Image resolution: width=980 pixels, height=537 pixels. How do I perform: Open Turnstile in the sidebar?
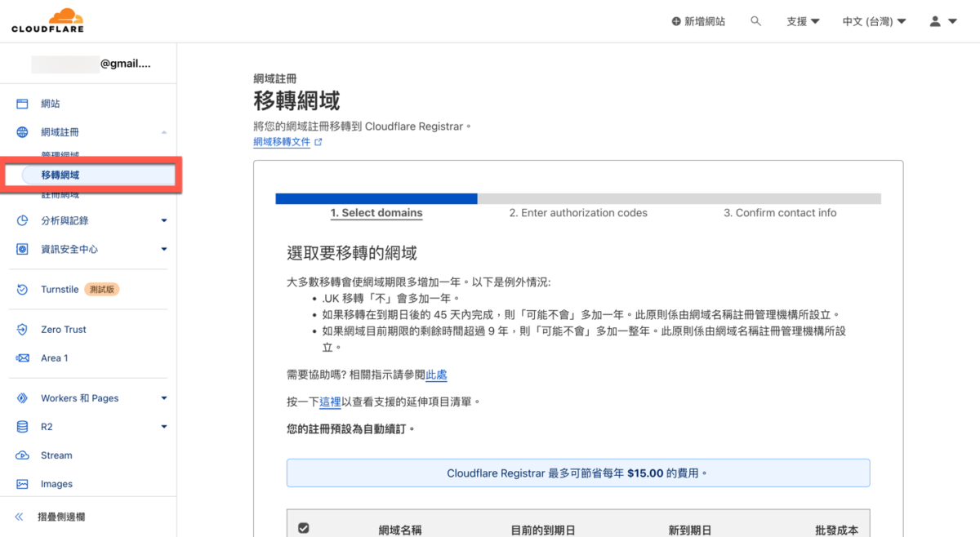(x=60, y=289)
